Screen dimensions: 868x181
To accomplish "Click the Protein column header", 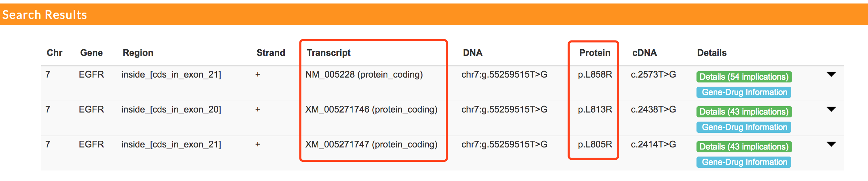I will click(x=595, y=53).
